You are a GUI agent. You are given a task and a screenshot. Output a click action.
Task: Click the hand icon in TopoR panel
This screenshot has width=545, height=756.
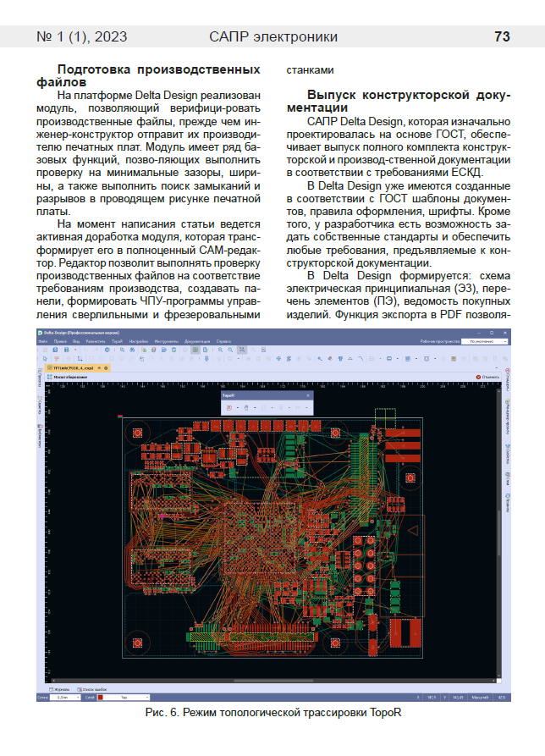[245, 408]
